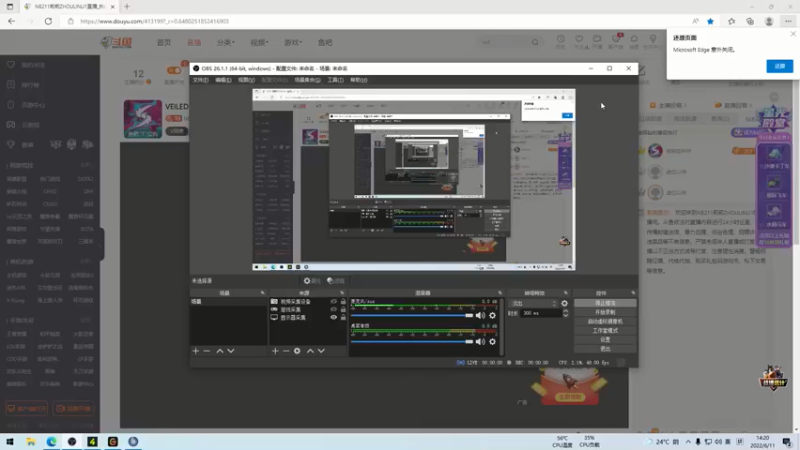This screenshot has height=450, width=800.
Task: Open 属性 source properties above the docks
Action: click(312, 281)
